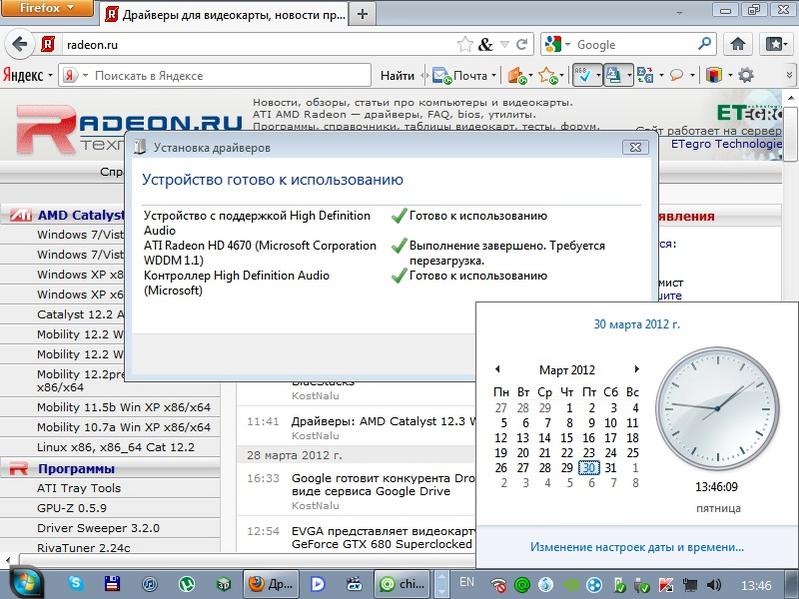799x599 pixels.
Task: Expand toolbar overflow chevron
Action: tap(789, 75)
